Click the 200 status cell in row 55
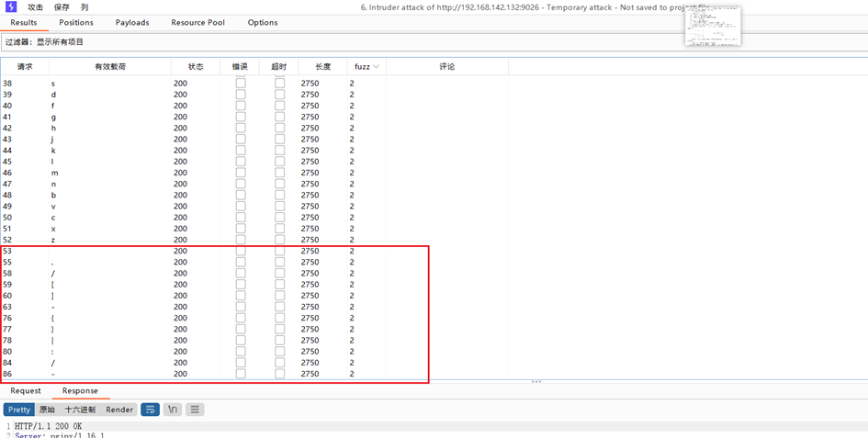 coord(180,262)
